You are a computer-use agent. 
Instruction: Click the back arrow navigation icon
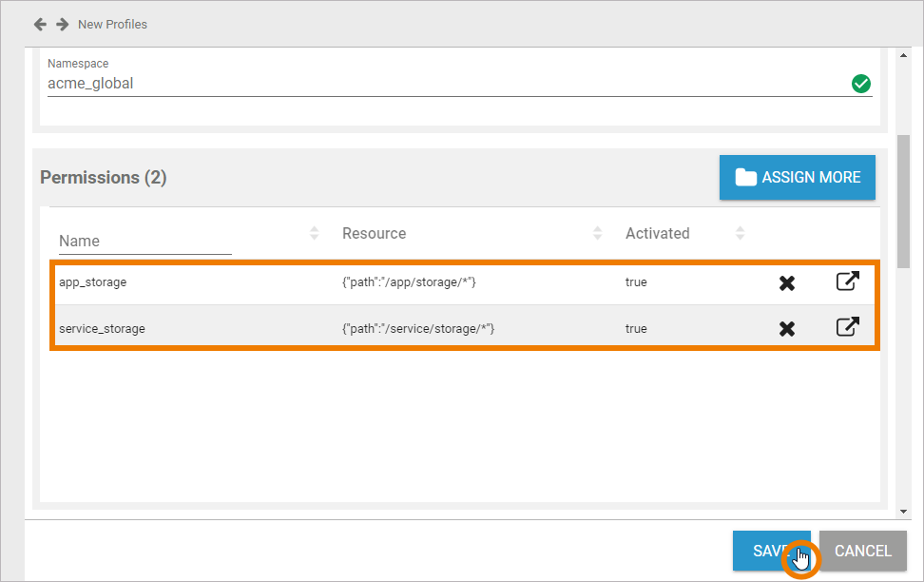point(40,24)
